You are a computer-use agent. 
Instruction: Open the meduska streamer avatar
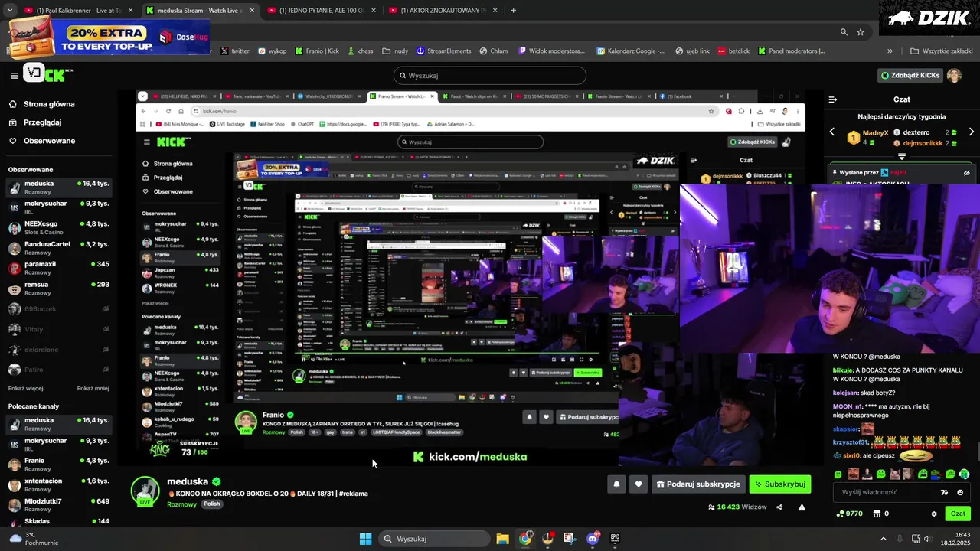[x=145, y=491]
